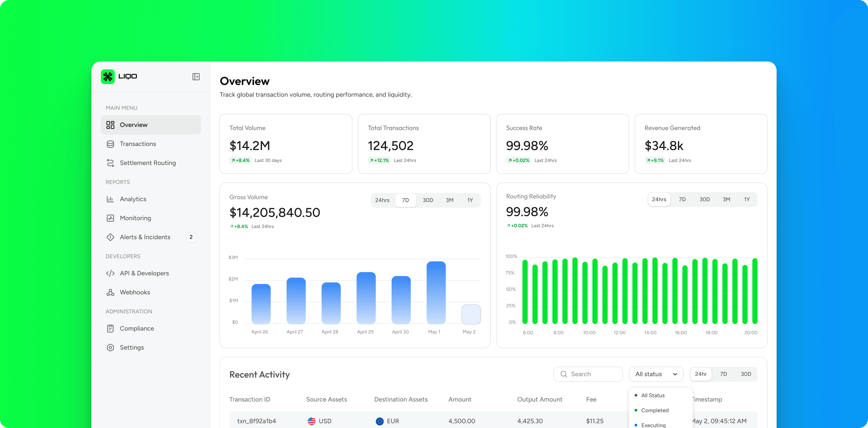Select 30D filter in Recent Activity

746,374
